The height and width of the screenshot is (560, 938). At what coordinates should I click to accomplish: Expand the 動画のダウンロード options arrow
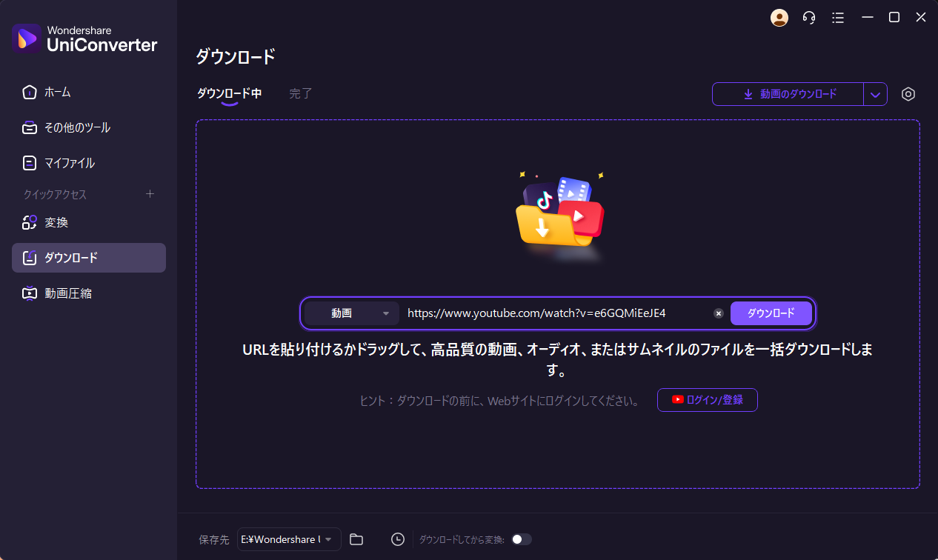(x=875, y=94)
